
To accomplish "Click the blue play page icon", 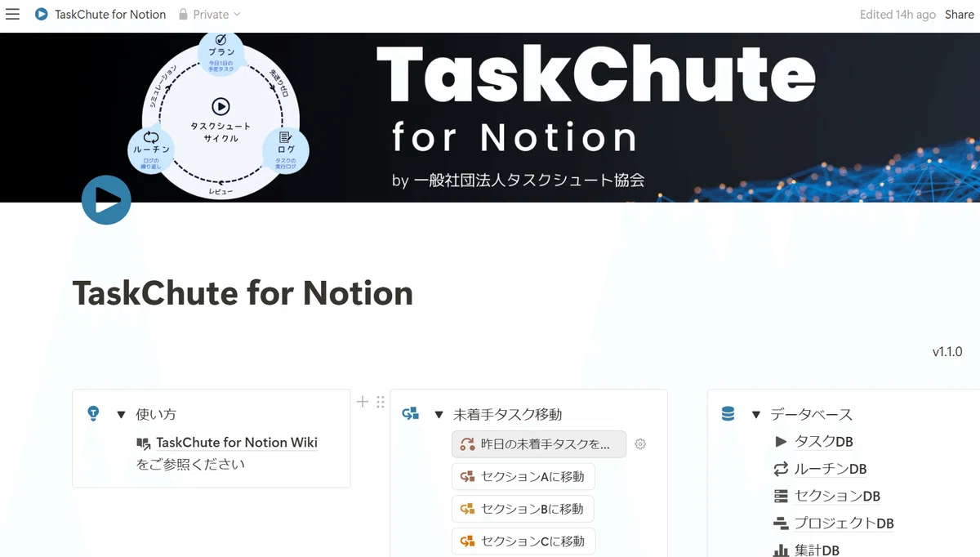I will 106,199.
